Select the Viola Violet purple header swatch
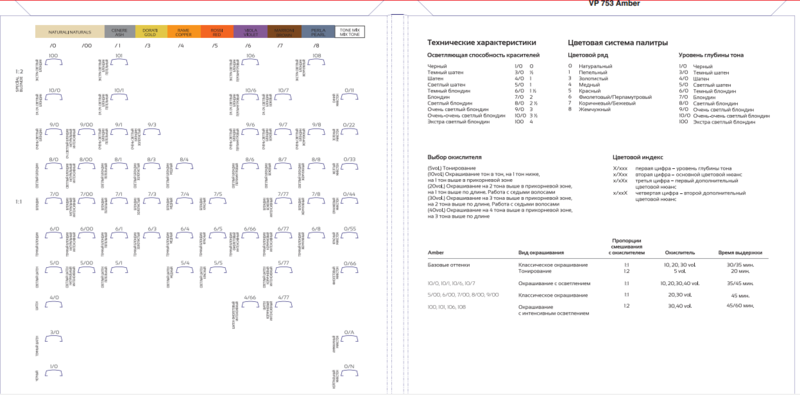 coord(250,32)
